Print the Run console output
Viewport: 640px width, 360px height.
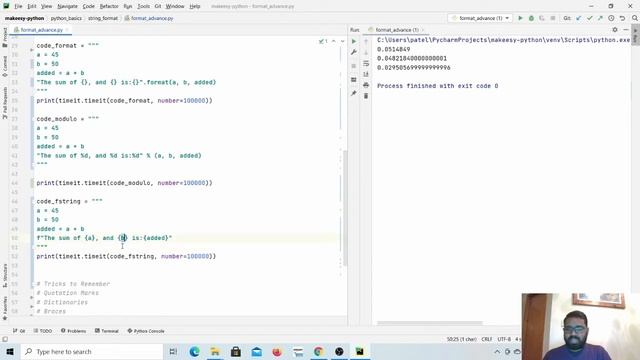(x=366, y=85)
